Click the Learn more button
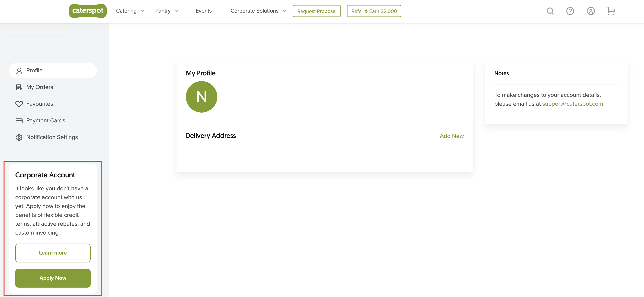The image size is (644, 297). pos(53,253)
